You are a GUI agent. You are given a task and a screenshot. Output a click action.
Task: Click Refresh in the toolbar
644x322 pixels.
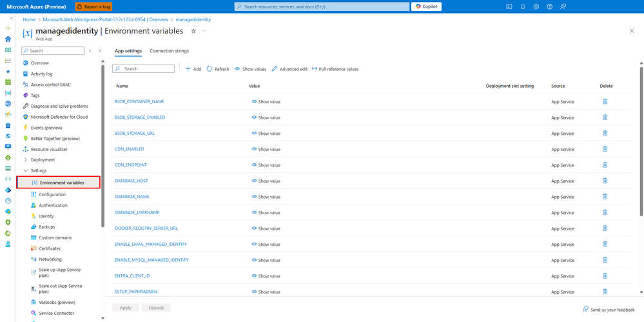[218, 69]
